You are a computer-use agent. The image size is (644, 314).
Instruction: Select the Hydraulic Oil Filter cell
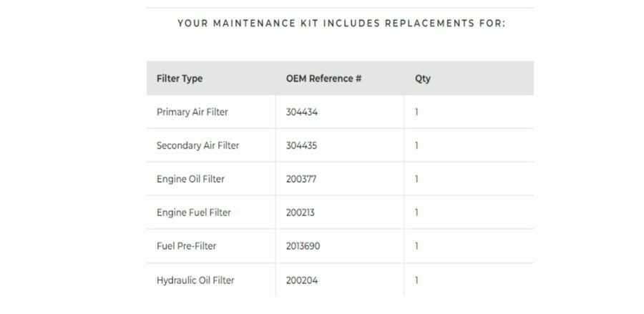(x=195, y=280)
